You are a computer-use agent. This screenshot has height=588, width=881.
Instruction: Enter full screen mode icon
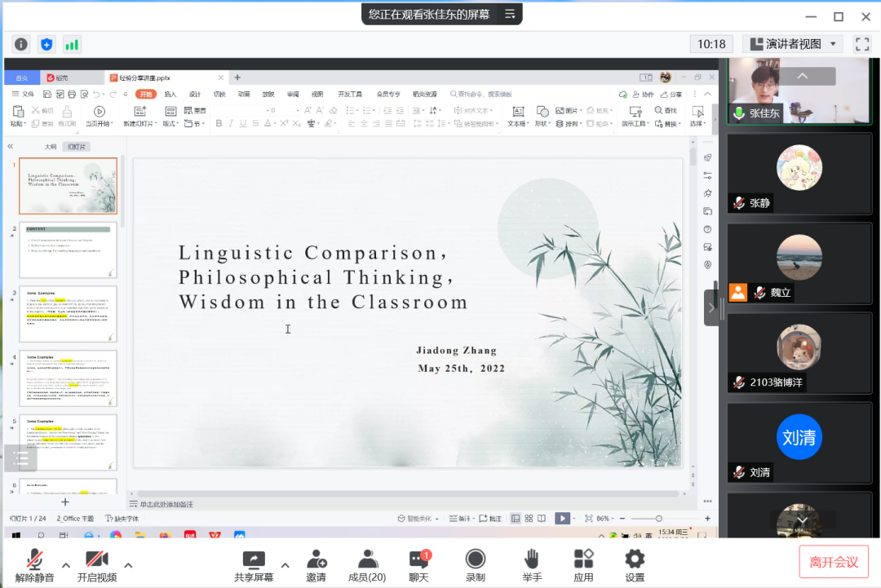pos(861,44)
